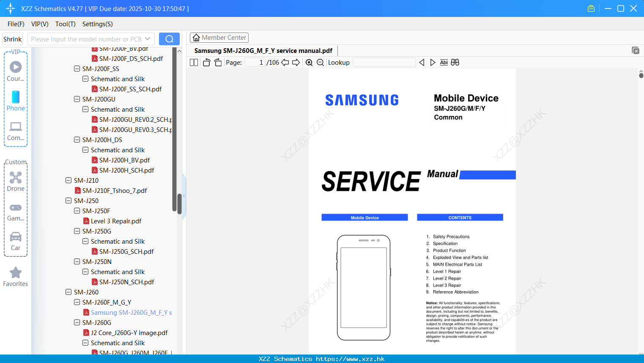Collapse the SM-J210 node
The width and height of the screenshot is (644, 363).
[69, 180]
